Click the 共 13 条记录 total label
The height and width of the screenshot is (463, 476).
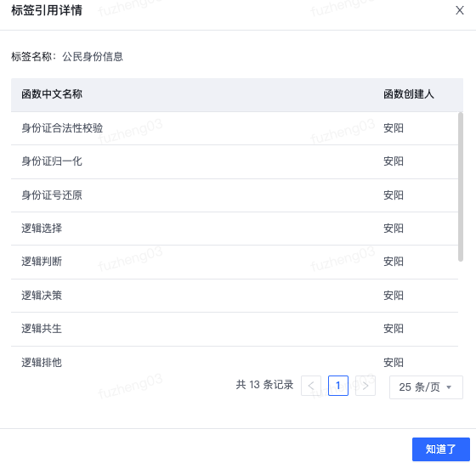264,385
